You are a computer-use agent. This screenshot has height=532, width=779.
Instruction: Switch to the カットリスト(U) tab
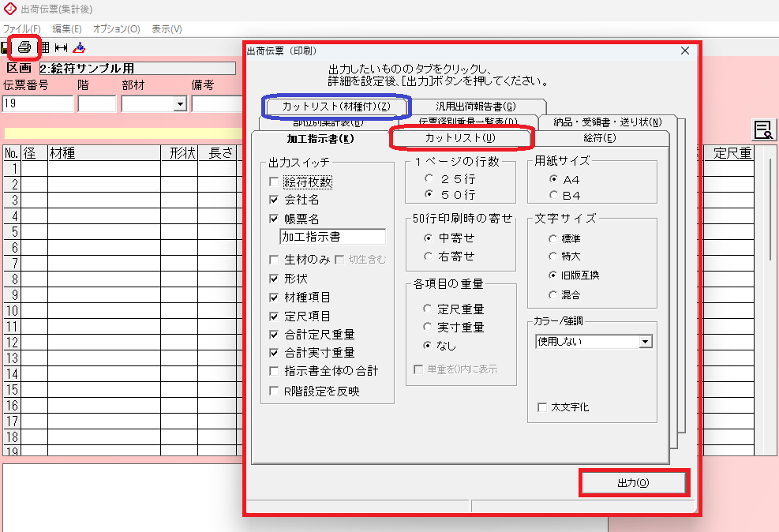coord(459,138)
